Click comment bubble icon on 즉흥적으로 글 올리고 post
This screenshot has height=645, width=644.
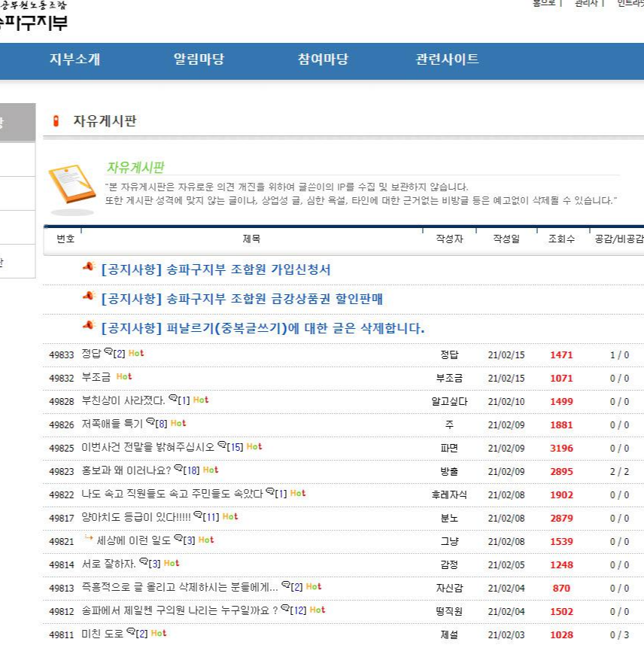286,585
